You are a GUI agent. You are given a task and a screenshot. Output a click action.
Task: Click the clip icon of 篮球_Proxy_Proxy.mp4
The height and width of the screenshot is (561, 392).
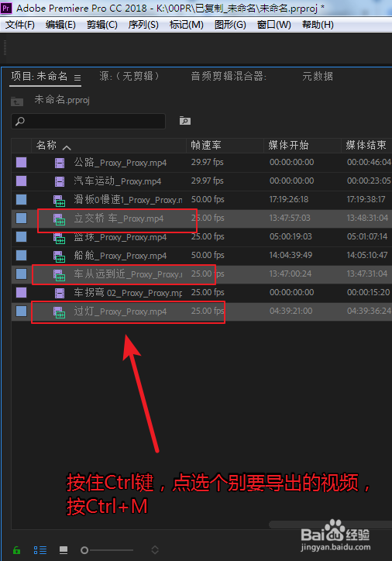coord(59,238)
